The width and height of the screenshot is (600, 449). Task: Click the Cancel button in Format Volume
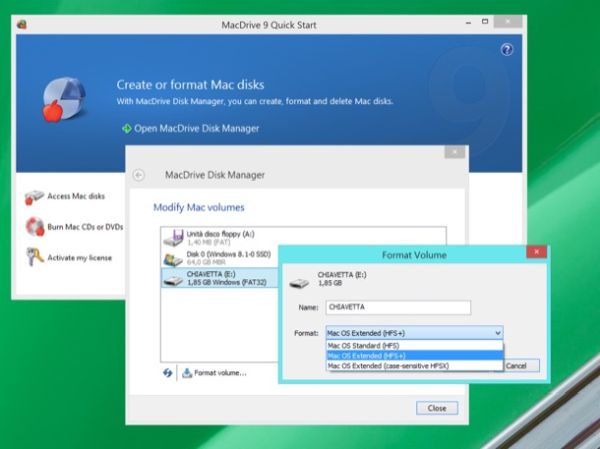(520, 366)
